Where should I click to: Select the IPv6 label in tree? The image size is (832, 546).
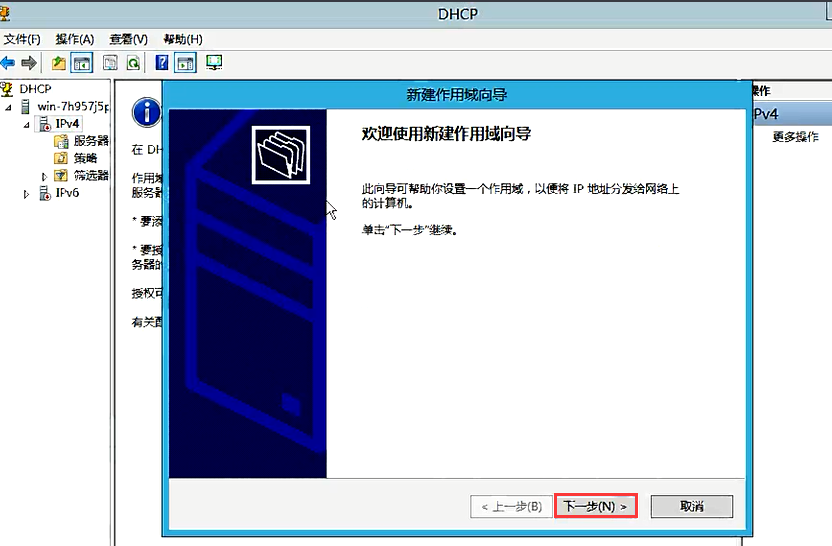pos(67,193)
